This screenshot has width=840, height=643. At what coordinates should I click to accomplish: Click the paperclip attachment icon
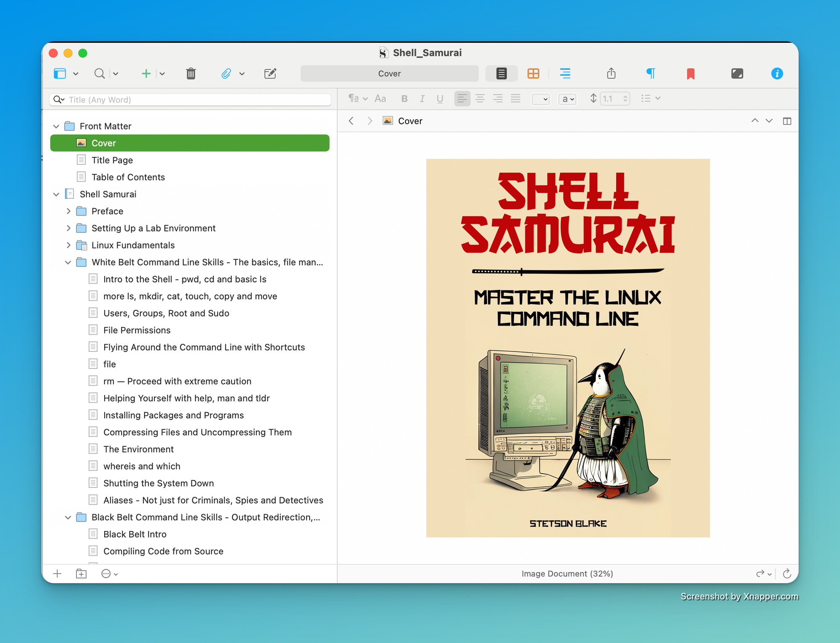click(x=226, y=74)
